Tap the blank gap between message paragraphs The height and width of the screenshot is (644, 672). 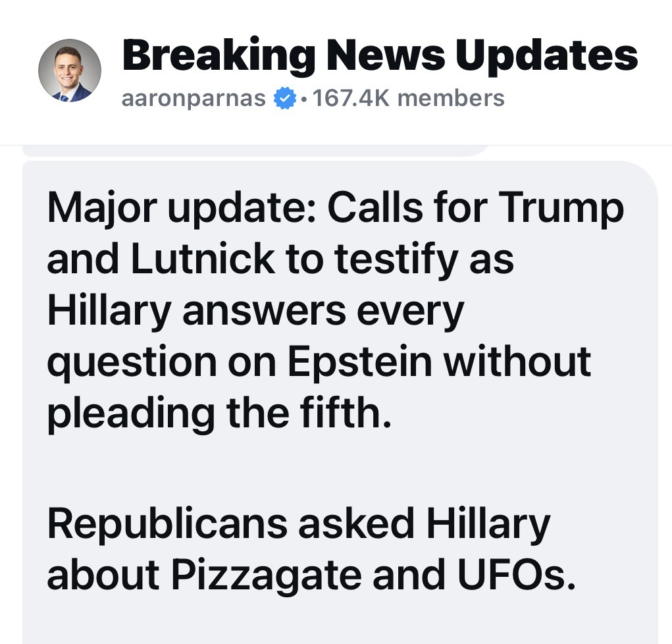329,468
